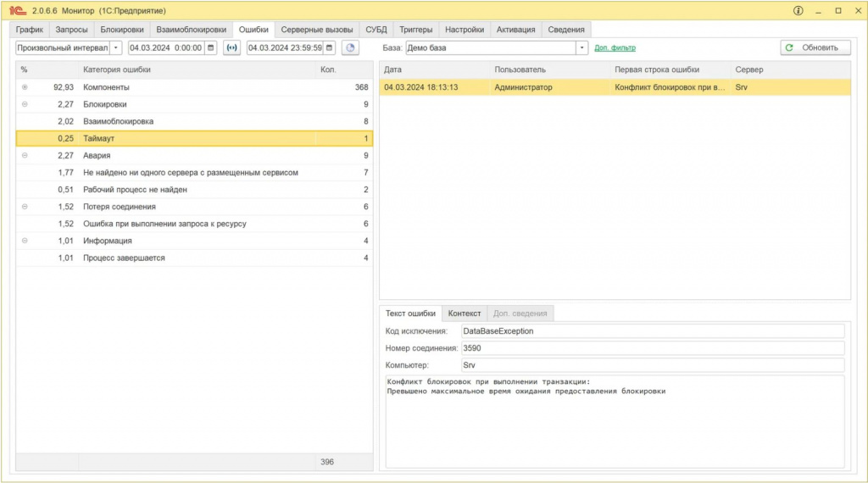The width and height of the screenshot is (868, 483).
Task: Click the round period chooser icon
Action: coord(350,48)
